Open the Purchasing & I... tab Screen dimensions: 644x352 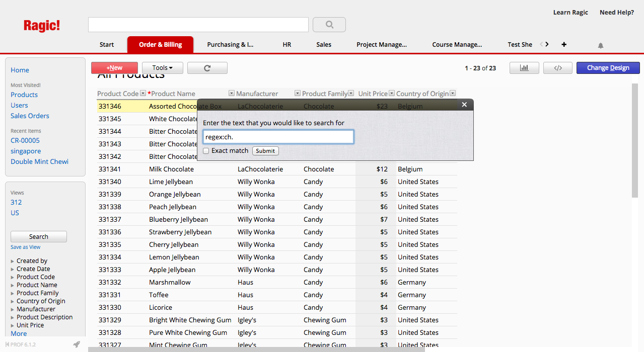click(230, 45)
